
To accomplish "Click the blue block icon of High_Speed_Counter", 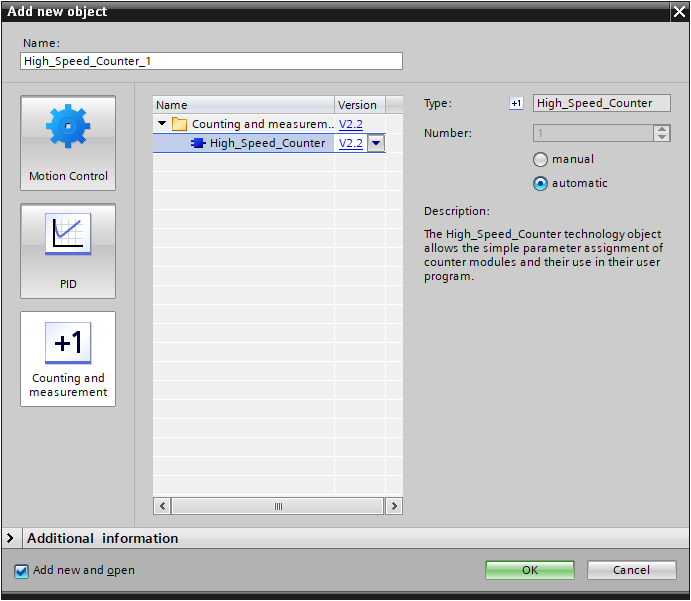I will (x=198, y=143).
